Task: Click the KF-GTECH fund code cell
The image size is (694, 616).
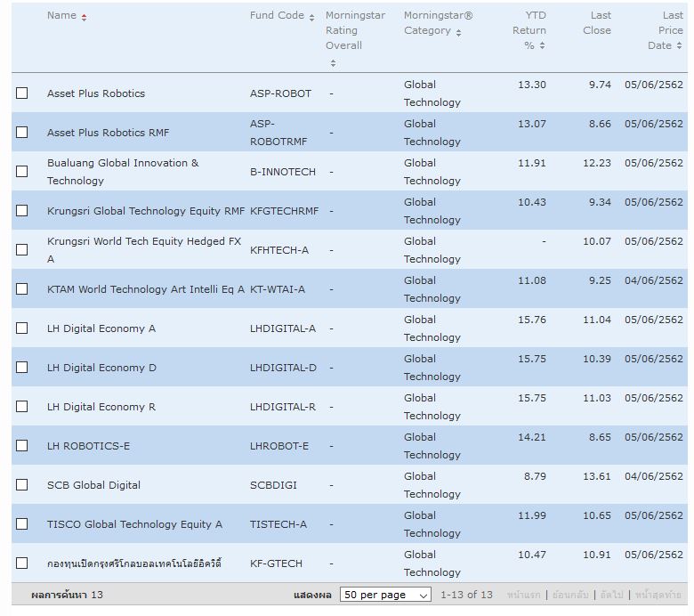Action: click(x=276, y=563)
